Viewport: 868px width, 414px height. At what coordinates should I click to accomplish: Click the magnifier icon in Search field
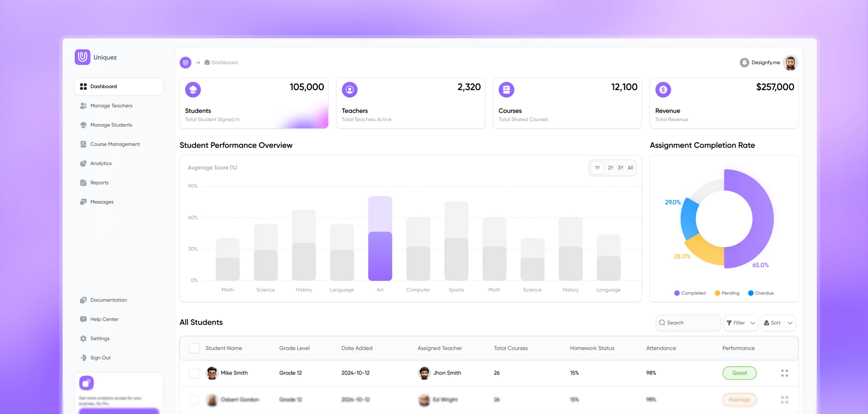pos(662,323)
